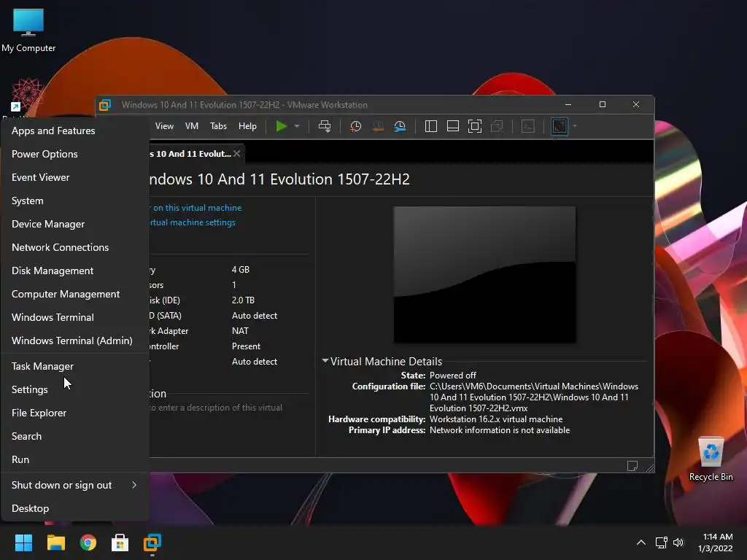Image resolution: width=747 pixels, height=560 pixels.
Task: Power on the VM with green play icon
Action: click(281, 126)
